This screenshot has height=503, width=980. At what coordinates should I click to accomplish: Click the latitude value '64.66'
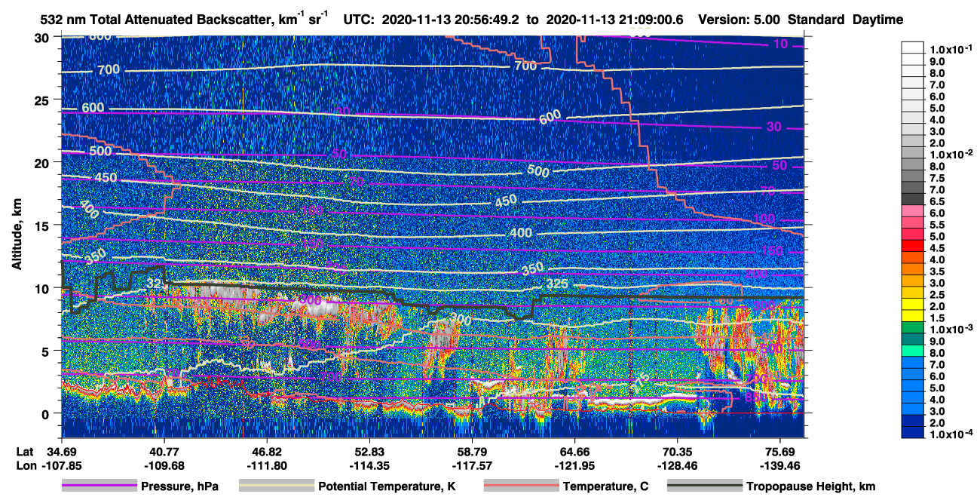(x=575, y=451)
